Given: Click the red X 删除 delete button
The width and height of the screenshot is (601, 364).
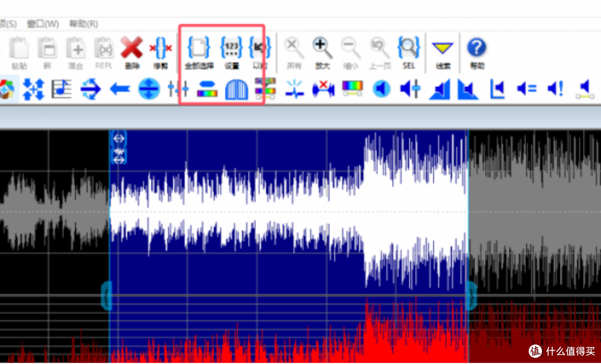Looking at the screenshot, I should tap(131, 53).
